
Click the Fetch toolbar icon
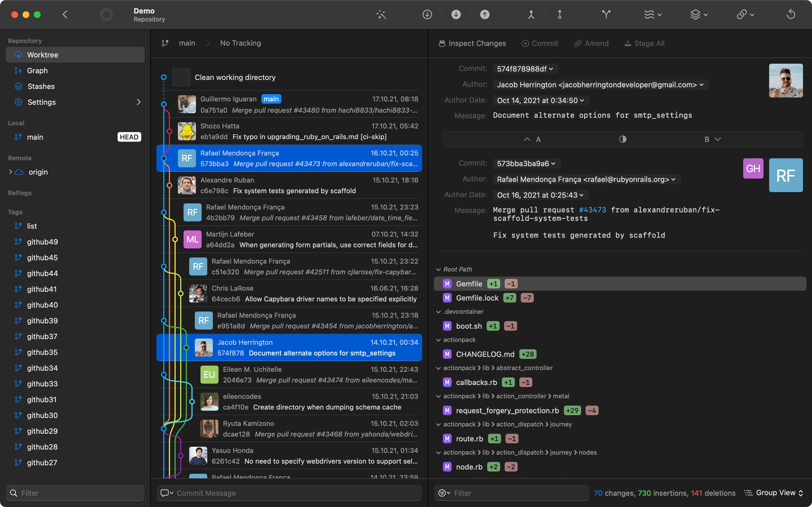(x=427, y=14)
